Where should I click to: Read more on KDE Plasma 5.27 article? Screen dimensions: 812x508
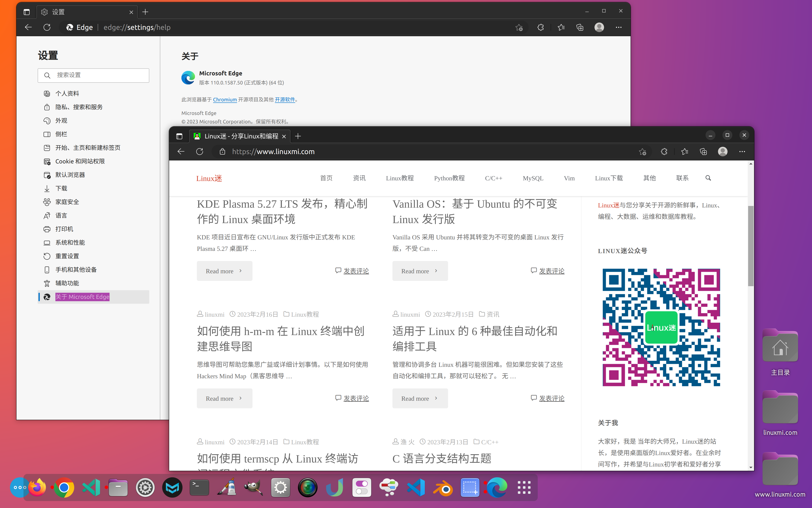click(x=225, y=271)
